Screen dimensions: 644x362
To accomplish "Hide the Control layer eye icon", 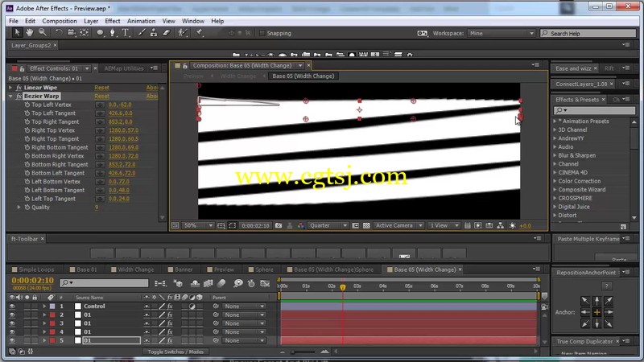I will [12, 306].
